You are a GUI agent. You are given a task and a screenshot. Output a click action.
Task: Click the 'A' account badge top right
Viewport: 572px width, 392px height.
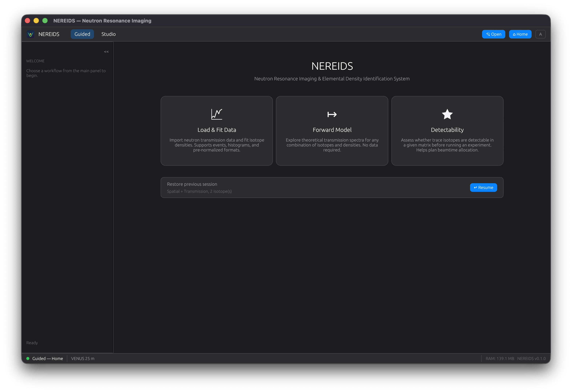[541, 34]
